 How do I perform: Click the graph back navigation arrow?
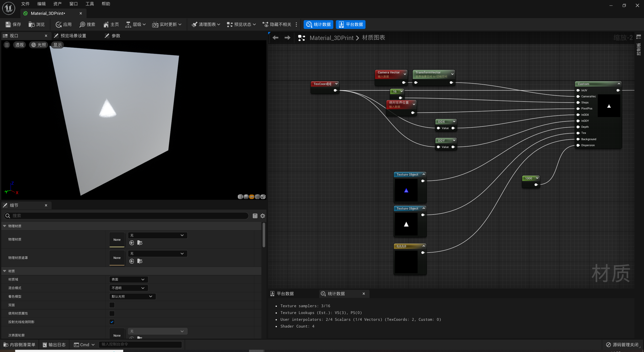pyautogui.click(x=275, y=38)
